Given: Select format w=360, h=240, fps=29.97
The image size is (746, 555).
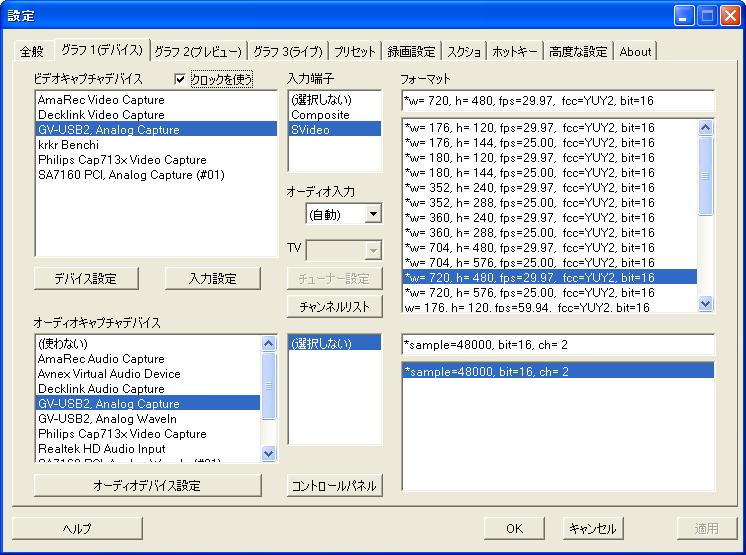Looking at the screenshot, I should (550, 217).
